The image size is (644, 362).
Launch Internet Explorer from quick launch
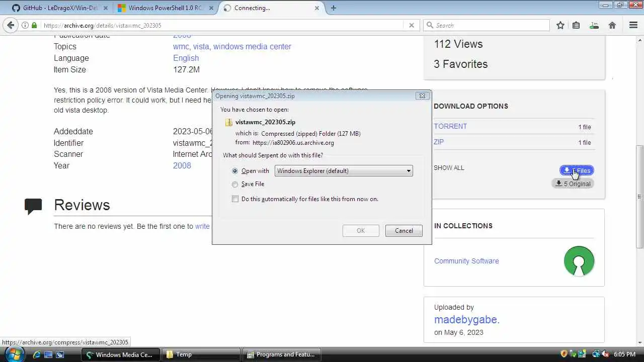coord(36,354)
